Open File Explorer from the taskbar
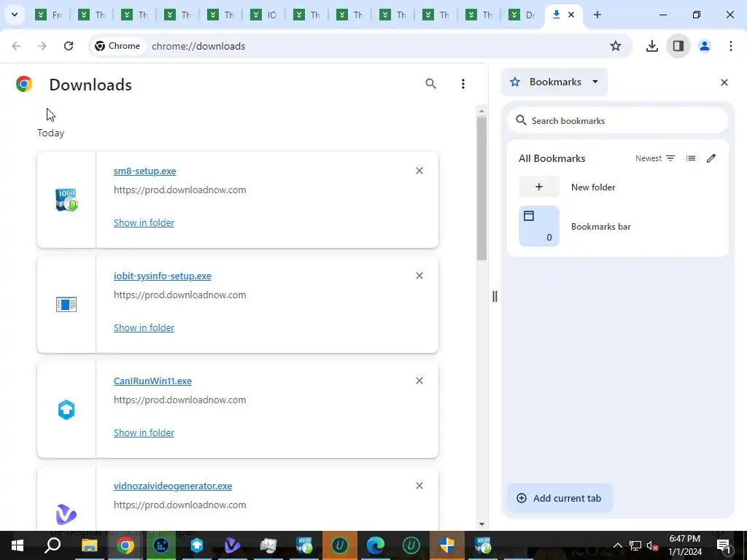 point(89,545)
